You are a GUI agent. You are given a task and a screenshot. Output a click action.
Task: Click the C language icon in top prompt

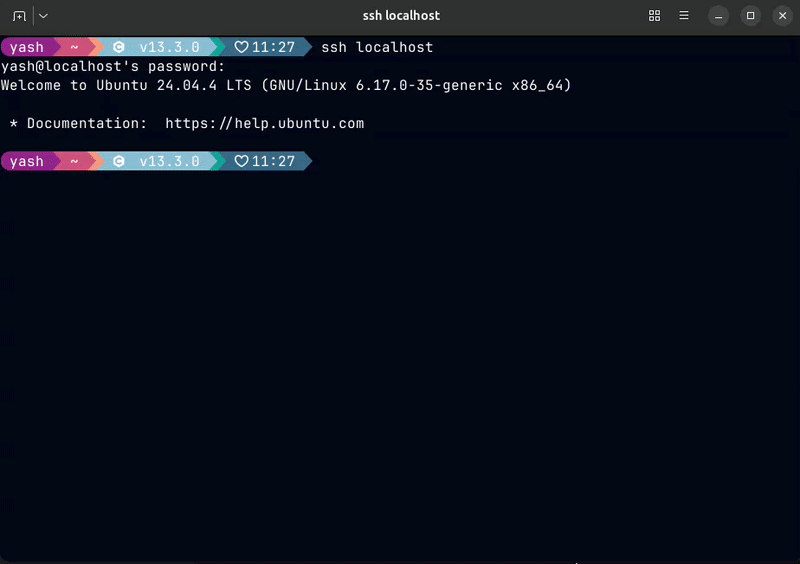(x=119, y=47)
